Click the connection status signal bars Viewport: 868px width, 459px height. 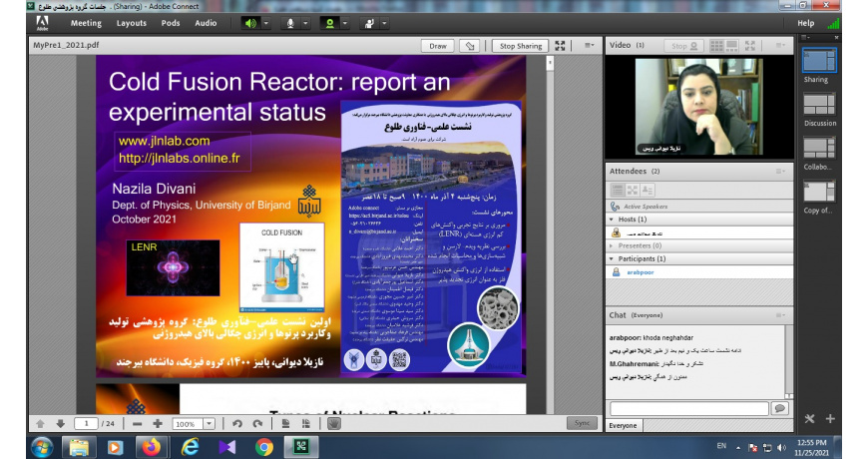click(x=833, y=23)
